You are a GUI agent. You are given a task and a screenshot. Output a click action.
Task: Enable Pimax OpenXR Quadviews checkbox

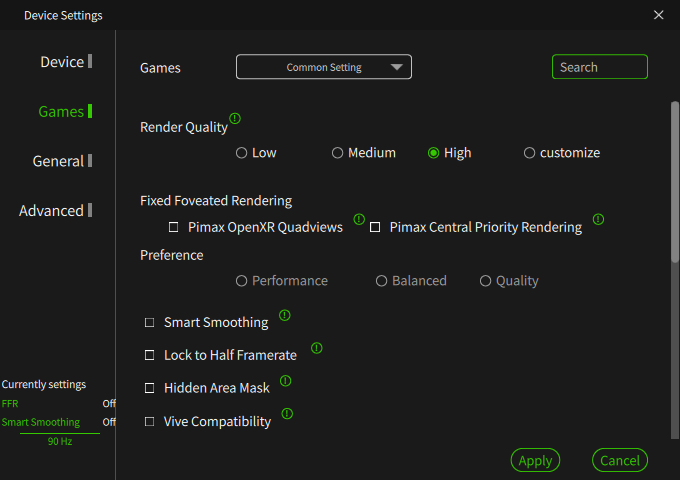pos(173,227)
